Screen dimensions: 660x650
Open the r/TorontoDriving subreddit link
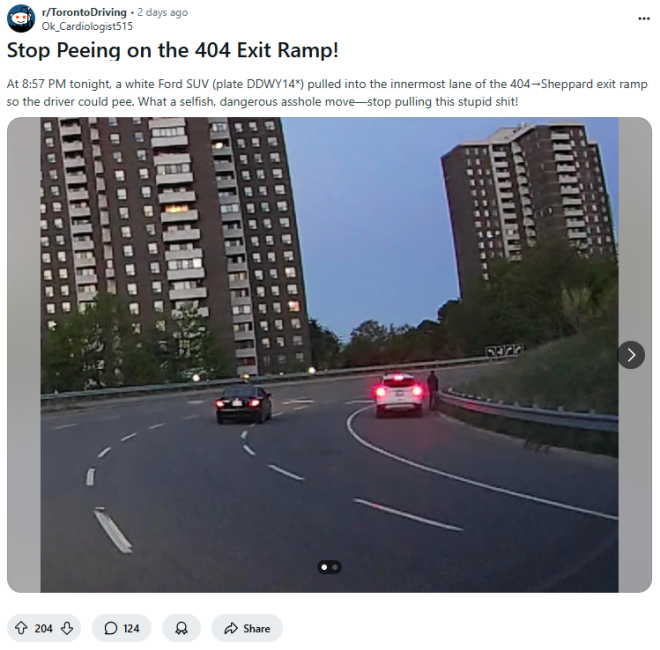click(84, 12)
